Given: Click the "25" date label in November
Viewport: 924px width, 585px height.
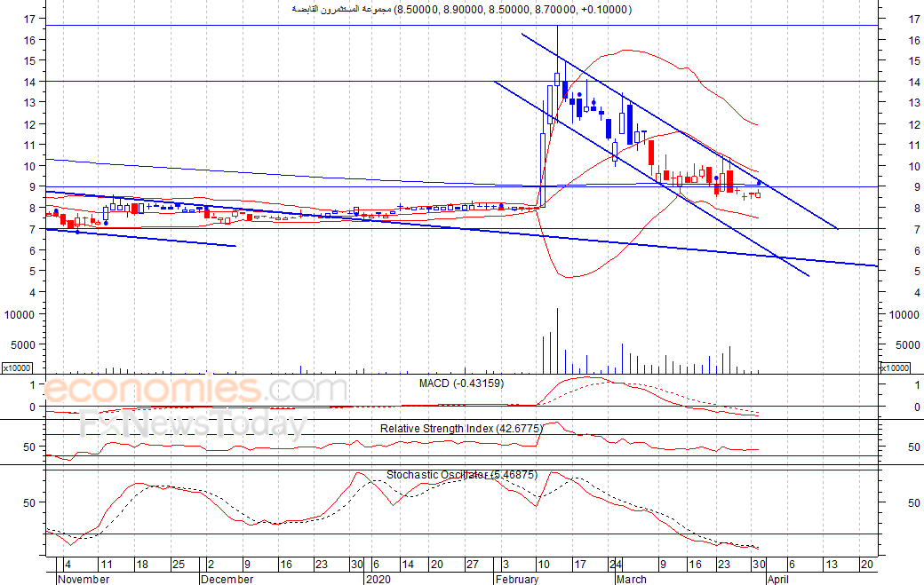Looking at the screenshot, I should (x=178, y=565).
